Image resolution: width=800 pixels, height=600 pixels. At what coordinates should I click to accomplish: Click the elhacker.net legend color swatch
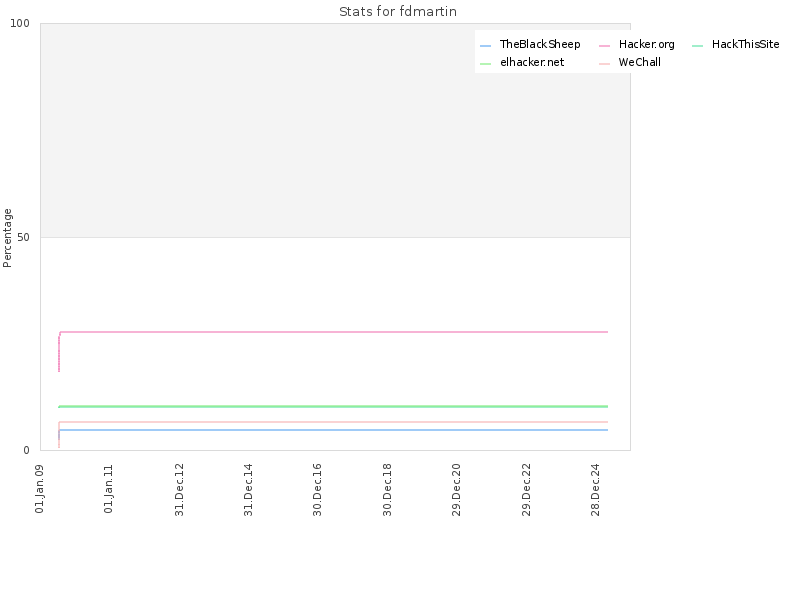point(485,64)
